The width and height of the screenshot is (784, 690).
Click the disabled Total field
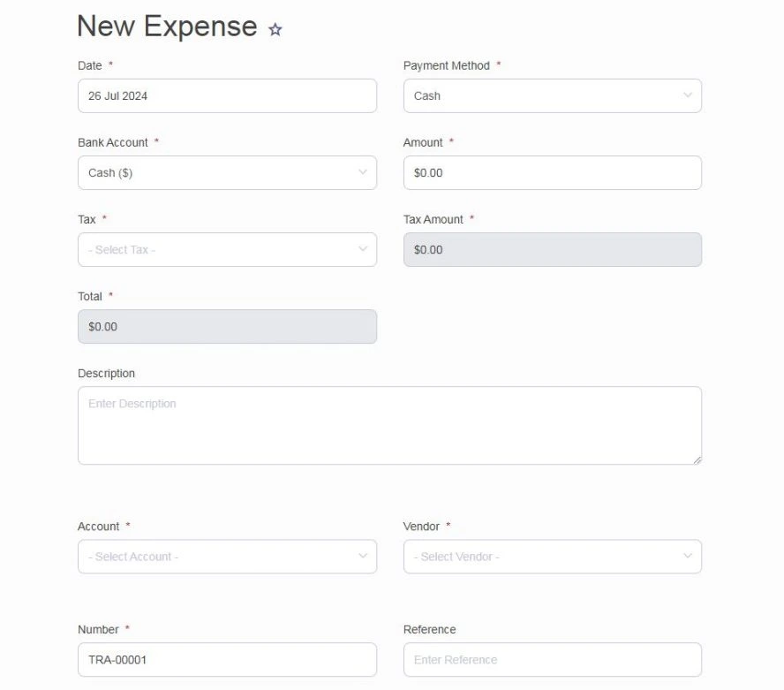227,326
